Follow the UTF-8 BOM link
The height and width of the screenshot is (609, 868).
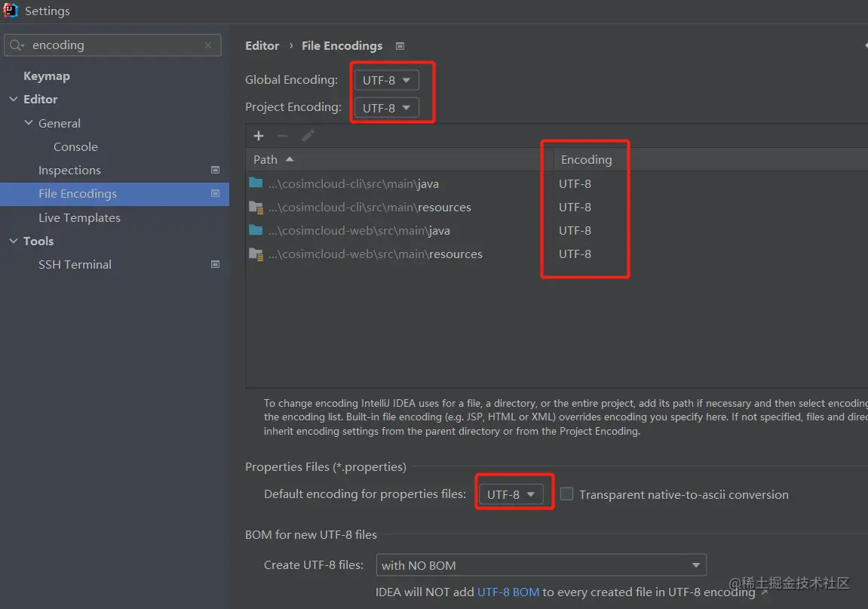508,592
